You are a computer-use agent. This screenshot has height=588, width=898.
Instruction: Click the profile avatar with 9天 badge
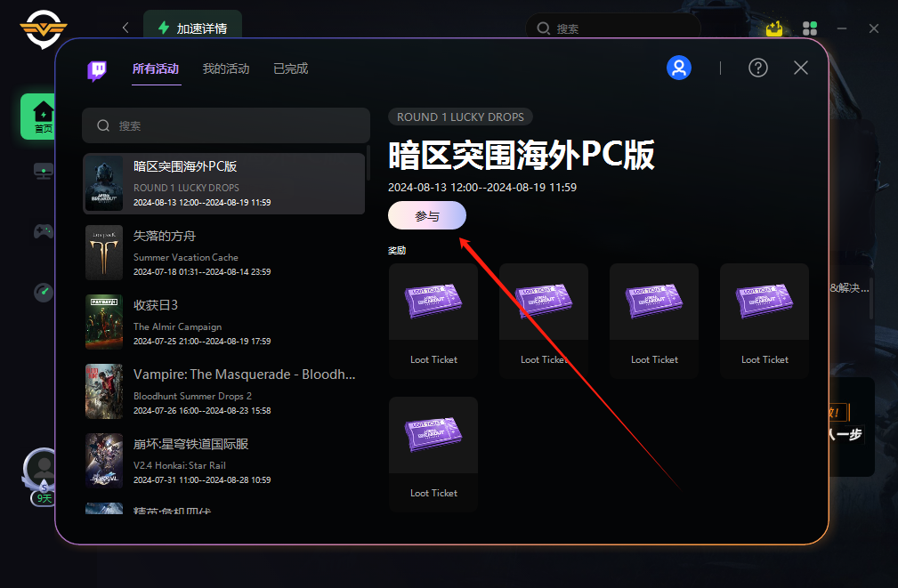[x=41, y=476]
